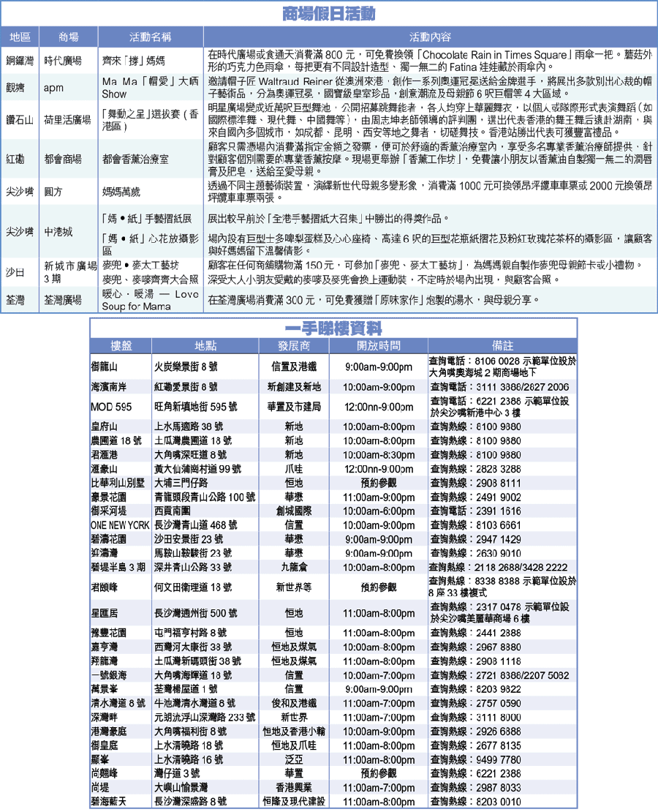The height and width of the screenshot is (812, 658).
Task: Click the 君頤峰 property name
Action: (x=104, y=587)
